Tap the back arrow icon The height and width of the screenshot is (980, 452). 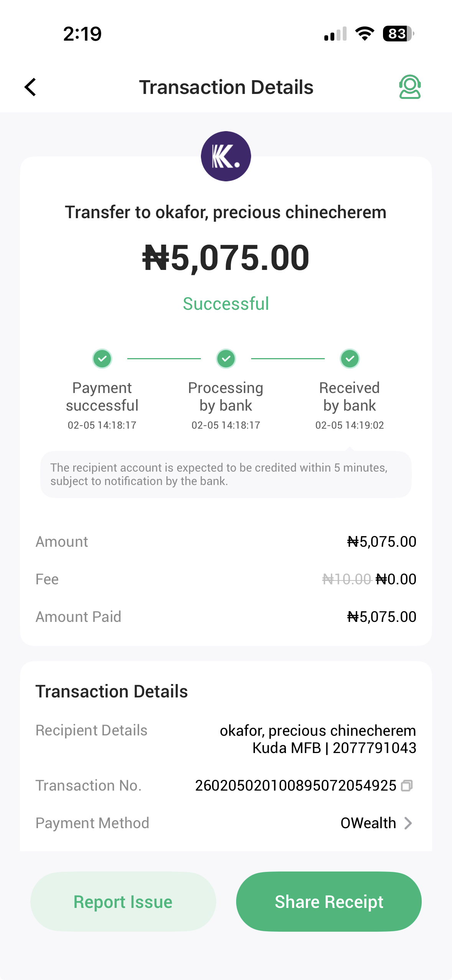click(30, 87)
